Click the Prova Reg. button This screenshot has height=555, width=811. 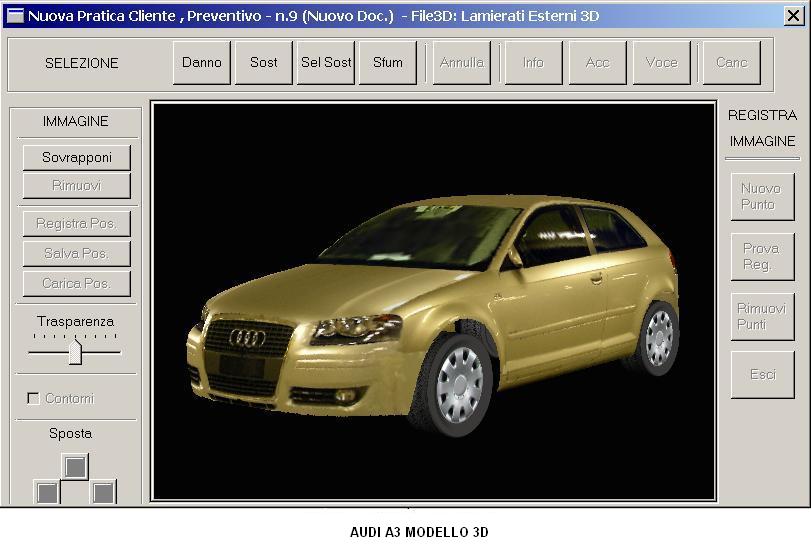pos(762,257)
